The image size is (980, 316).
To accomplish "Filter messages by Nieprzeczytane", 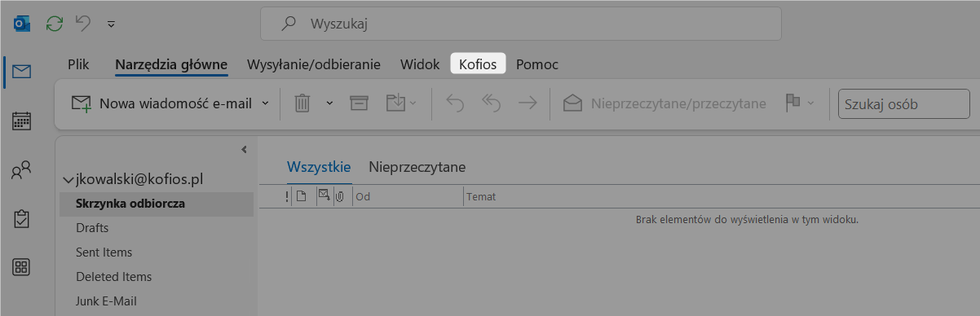I will 417,167.
